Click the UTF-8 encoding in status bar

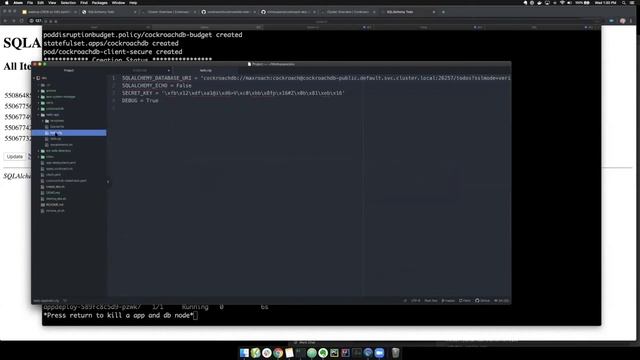pos(416,301)
